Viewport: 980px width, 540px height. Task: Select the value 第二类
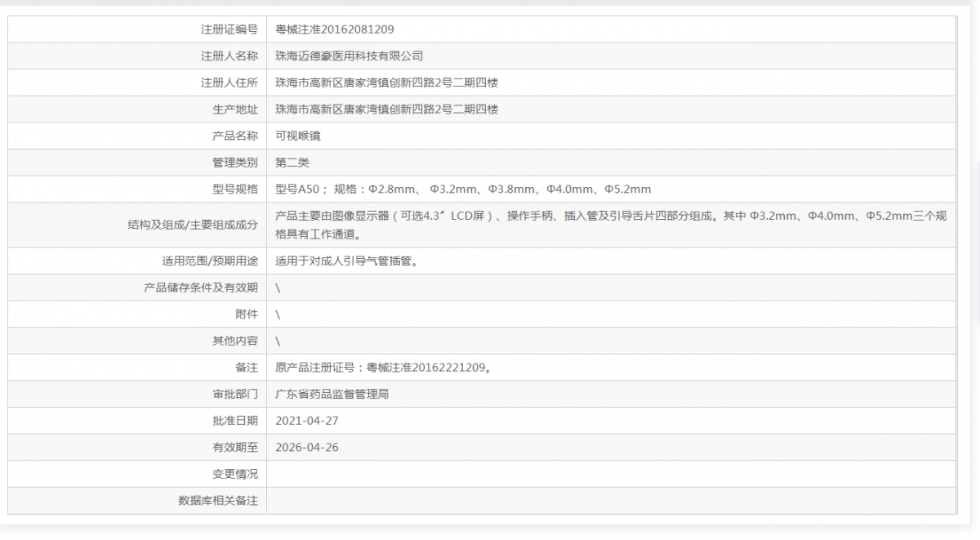point(292,163)
